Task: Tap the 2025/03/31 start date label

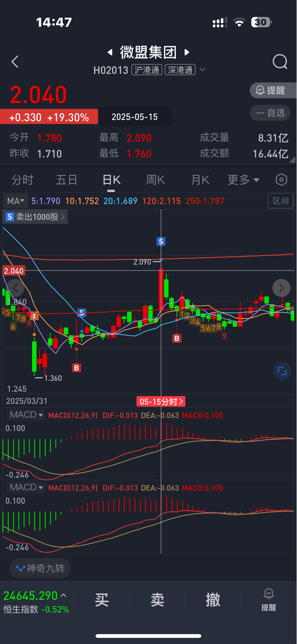Action: pos(27,401)
